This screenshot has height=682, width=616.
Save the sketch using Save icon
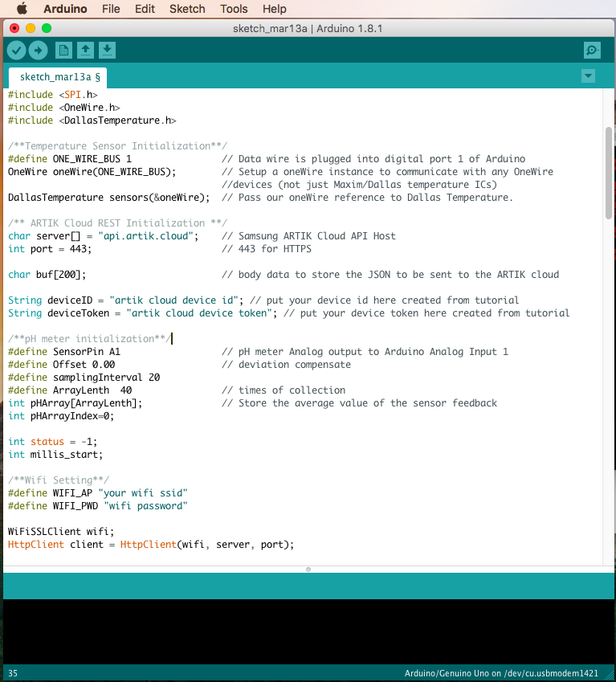[107, 51]
